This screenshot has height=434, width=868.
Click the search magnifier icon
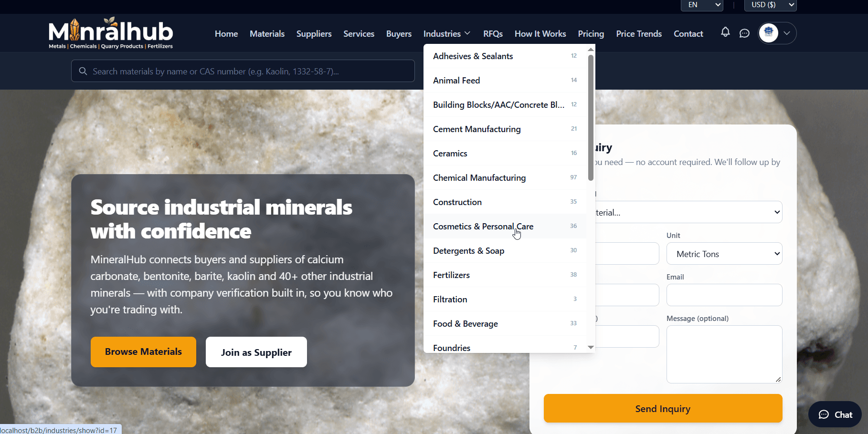[83, 71]
